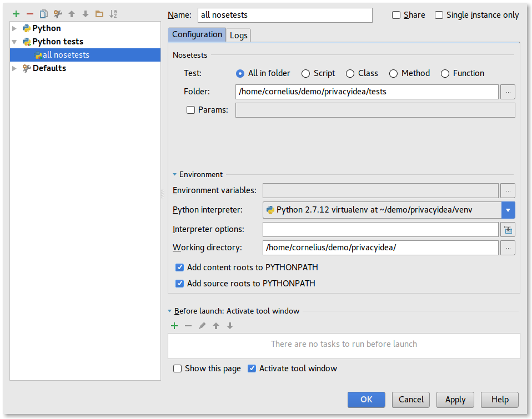532x419 pixels.
Task: Select the Method test option
Action: pos(393,73)
